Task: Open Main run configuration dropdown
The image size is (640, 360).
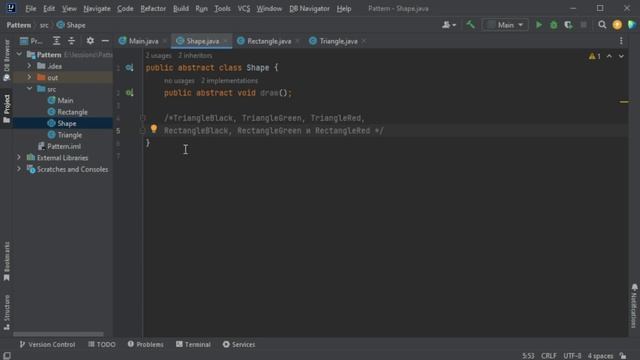Action: point(505,25)
